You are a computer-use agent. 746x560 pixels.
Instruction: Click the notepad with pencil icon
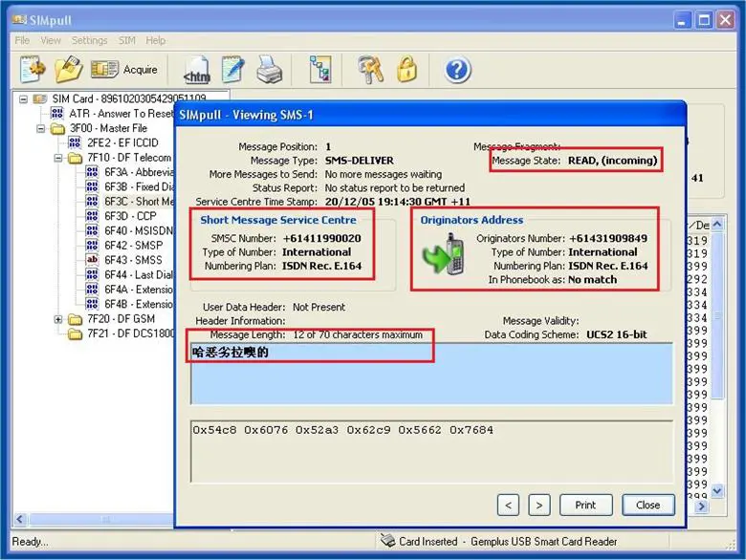click(232, 70)
